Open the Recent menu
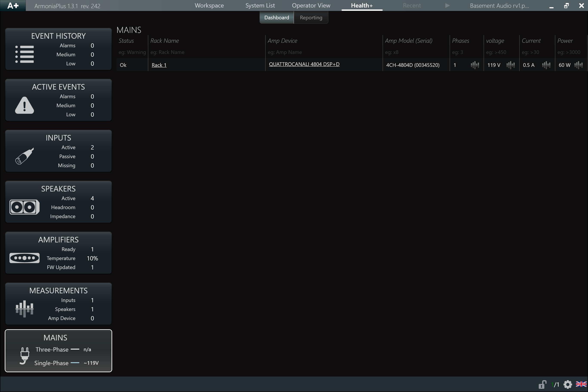588x392 pixels. (412, 6)
